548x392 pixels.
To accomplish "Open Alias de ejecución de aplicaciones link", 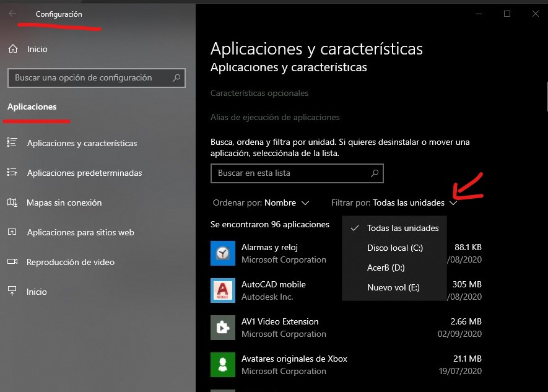I will [275, 118].
